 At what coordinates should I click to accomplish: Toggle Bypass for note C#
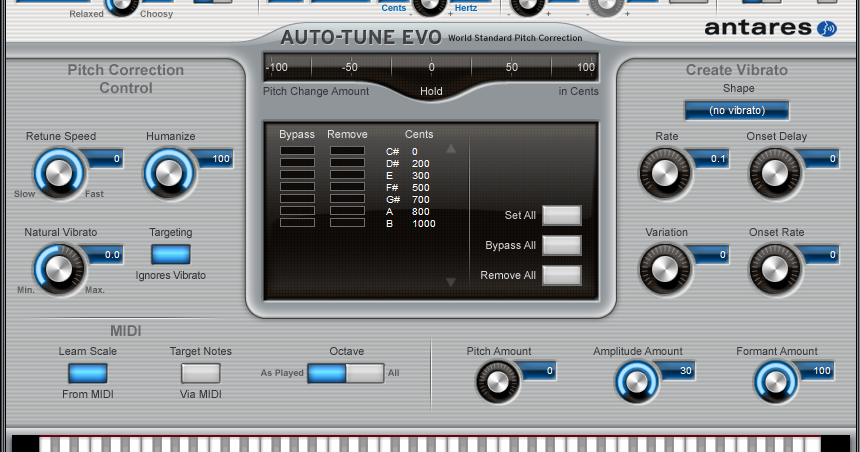tap(297, 151)
